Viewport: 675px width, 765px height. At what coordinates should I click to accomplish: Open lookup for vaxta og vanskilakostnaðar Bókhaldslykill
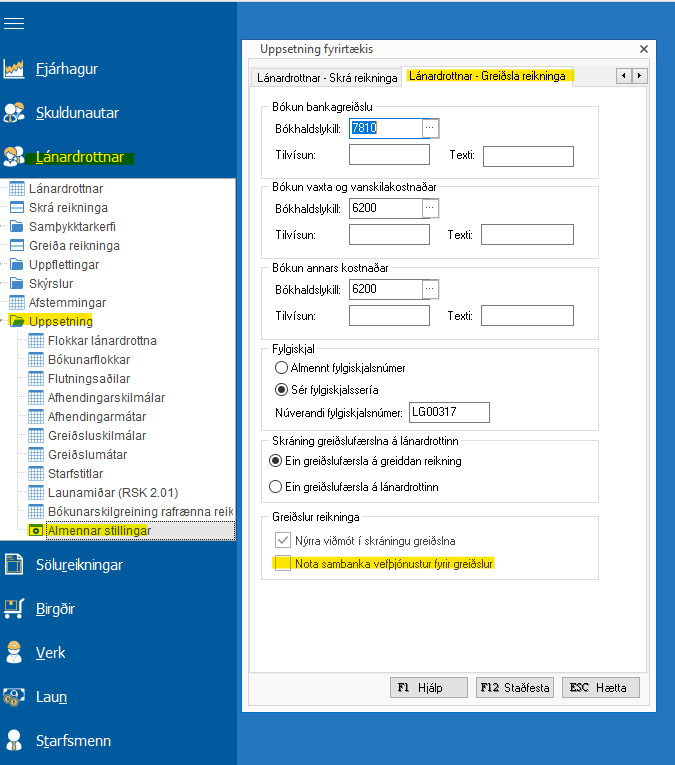[430, 208]
